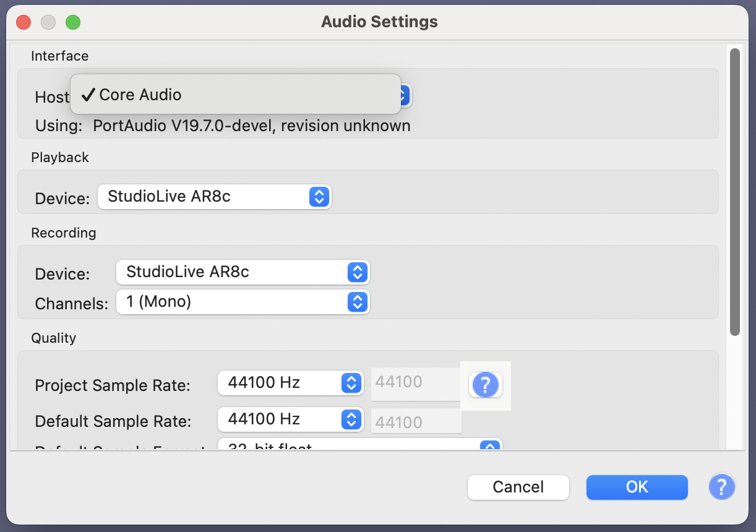Click the Channels stepper arrows
This screenshot has width=756, height=532.
click(x=356, y=302)
